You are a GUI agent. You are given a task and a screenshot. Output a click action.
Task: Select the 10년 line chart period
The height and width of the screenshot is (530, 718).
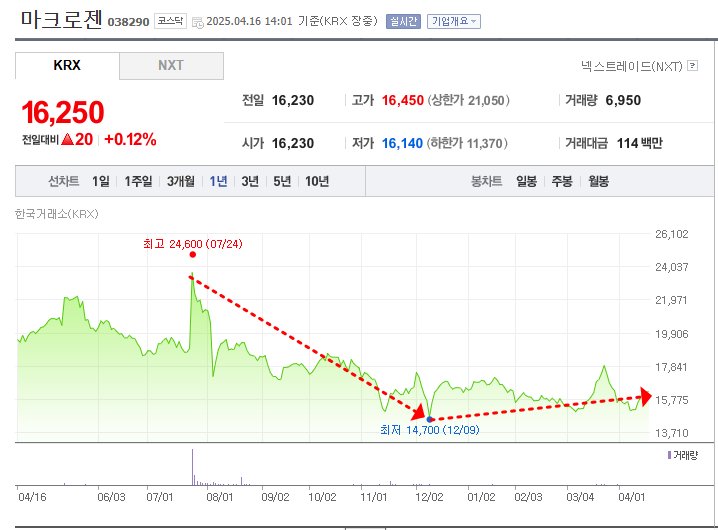(317, 181)
